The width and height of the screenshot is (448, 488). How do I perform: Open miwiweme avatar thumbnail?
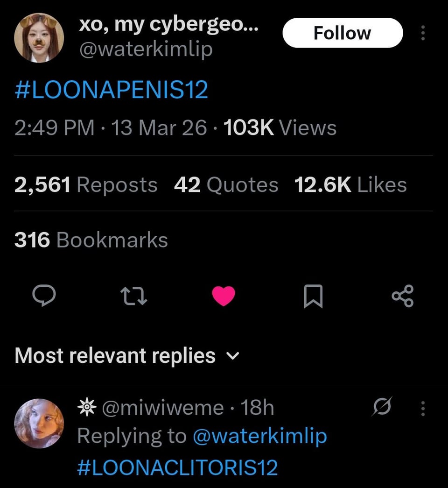[39, 423]
